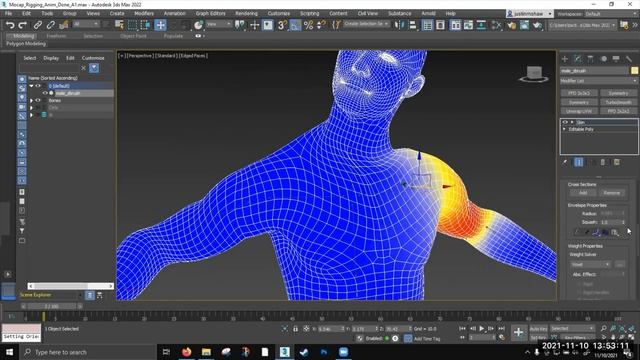Screen dimensions: 640x360
Task: Open the Create tab plus icon in Command Panel
Action: [565, 59]
